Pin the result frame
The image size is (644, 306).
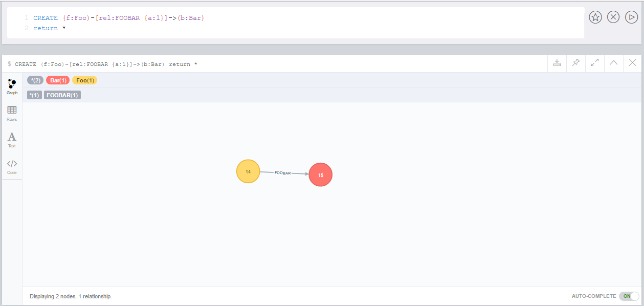(x=575, y=62)
